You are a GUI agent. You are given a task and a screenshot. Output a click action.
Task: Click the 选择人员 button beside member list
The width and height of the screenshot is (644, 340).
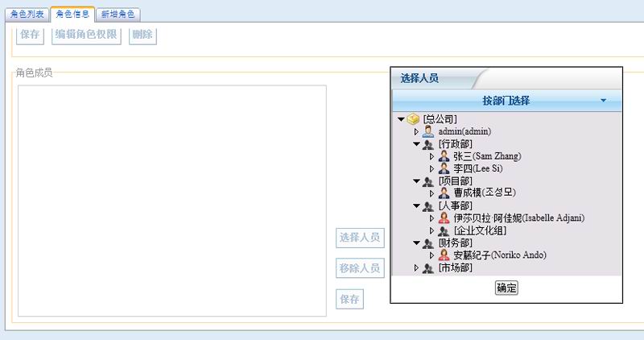[360, 238]
